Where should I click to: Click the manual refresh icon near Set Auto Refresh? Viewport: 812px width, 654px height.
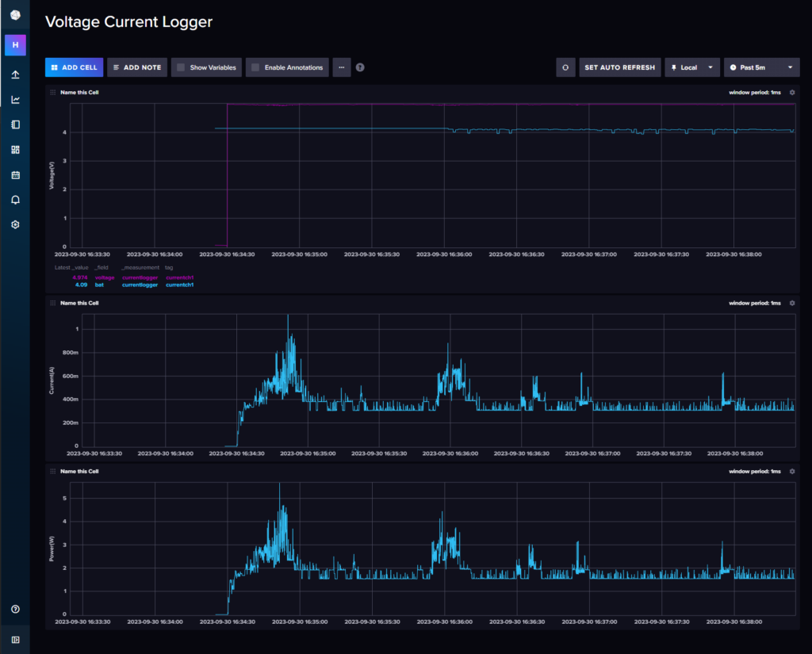coord(565,67)
